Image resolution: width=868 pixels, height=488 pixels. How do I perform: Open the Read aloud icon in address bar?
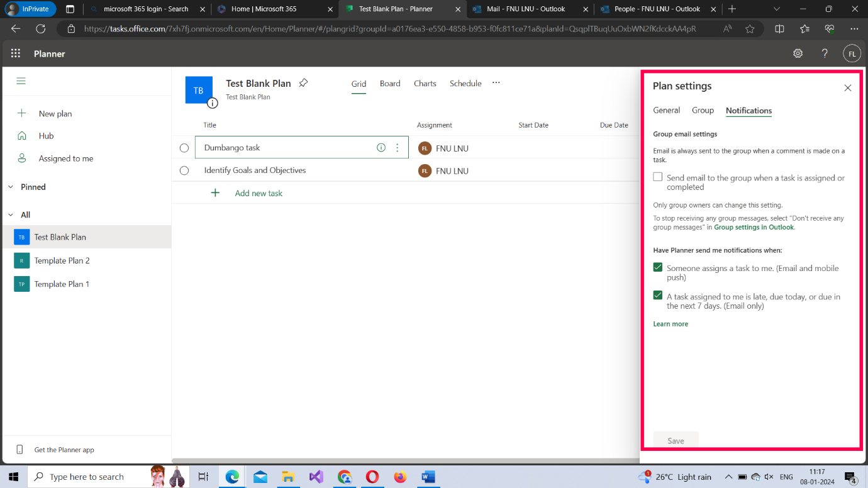coord(727,29)
